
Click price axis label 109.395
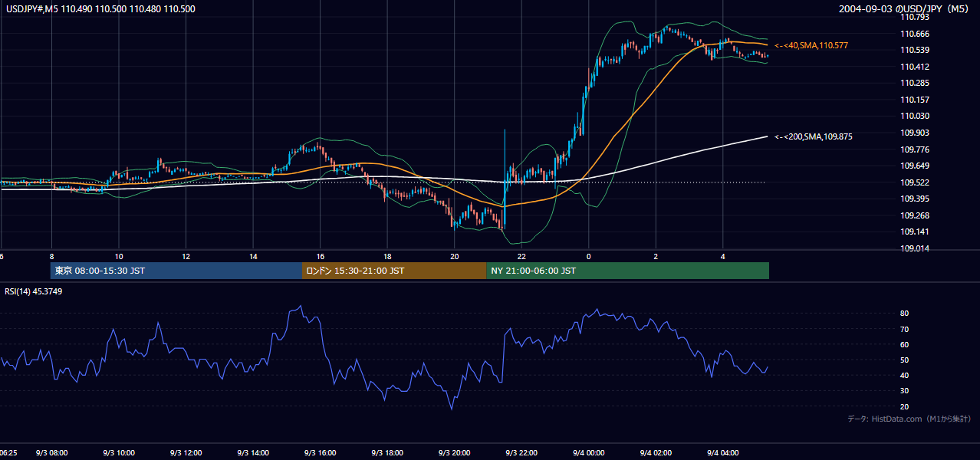(x=913, y=199)
